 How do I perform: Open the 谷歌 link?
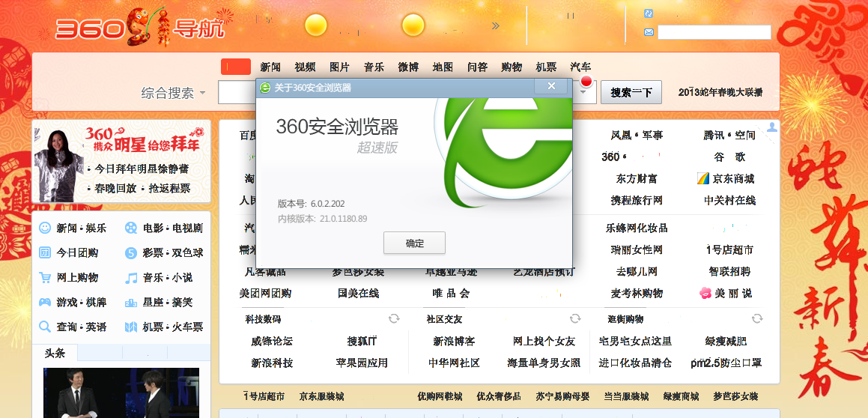point(729,157)
